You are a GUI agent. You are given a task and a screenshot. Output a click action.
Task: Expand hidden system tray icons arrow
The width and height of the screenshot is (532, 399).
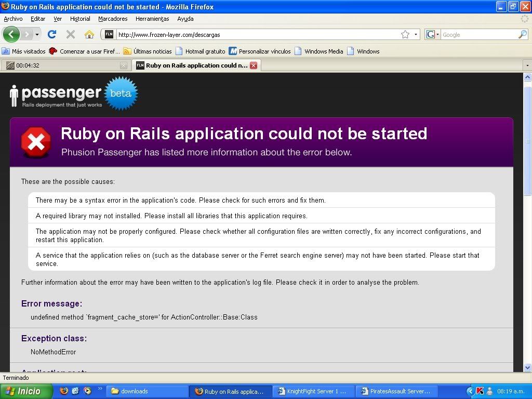pyautogui.click(x=470, y=391)
